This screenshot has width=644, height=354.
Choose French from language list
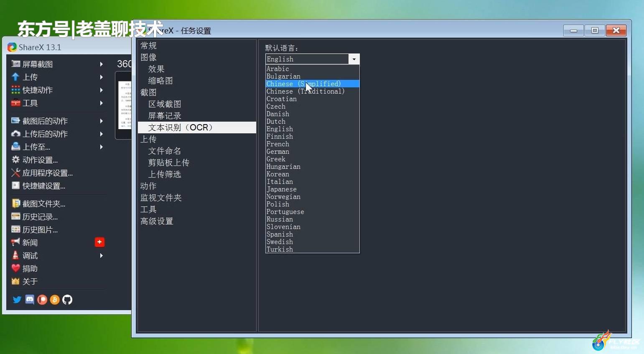click(x=312, y=144)
